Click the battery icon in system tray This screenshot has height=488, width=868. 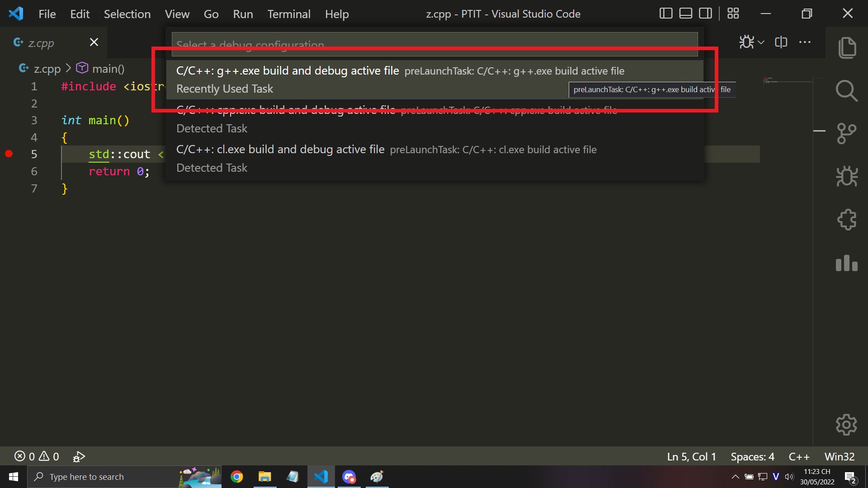[x=749, y=477]
